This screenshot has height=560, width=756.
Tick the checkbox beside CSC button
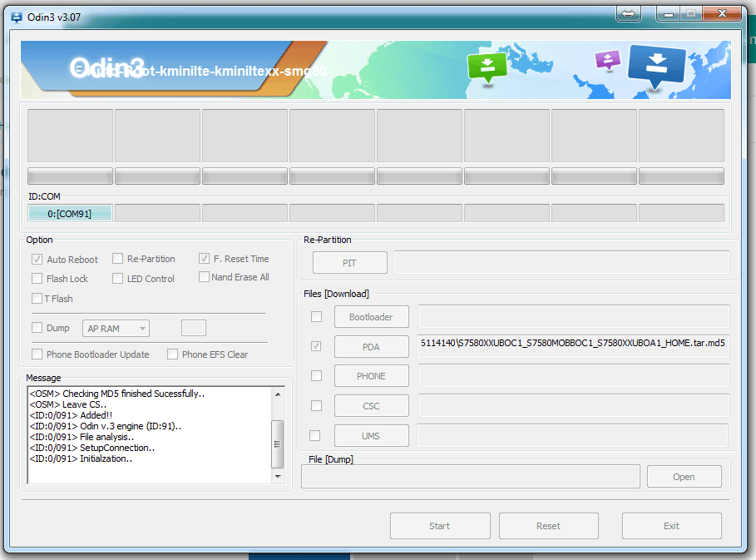point(316,406)
